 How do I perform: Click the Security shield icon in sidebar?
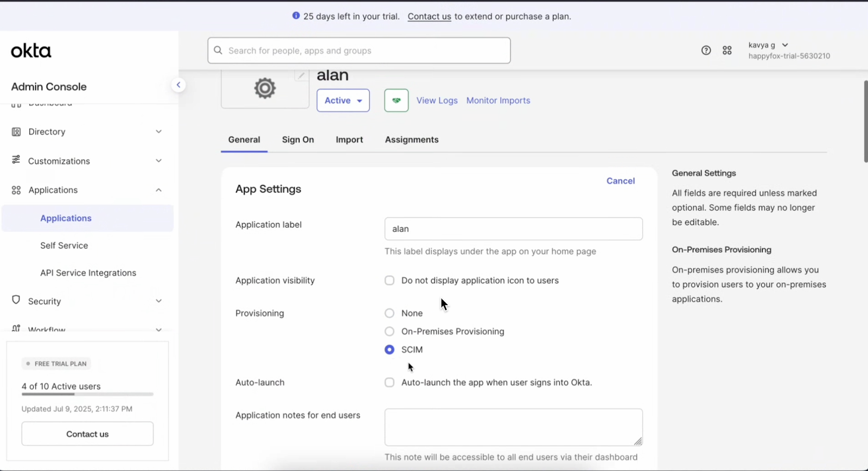pos(16,301)
